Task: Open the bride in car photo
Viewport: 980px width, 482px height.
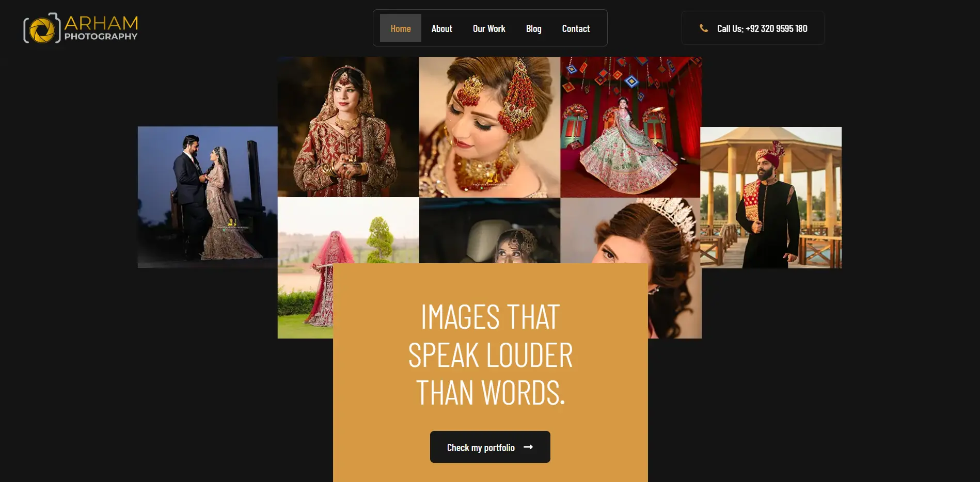Action: point(489,231)
